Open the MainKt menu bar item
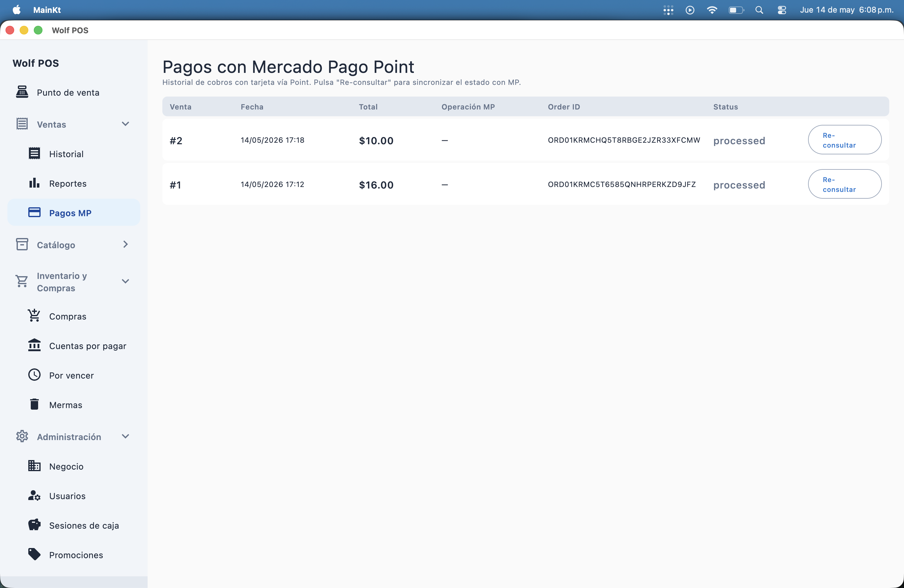The width and height of the screenshot is (904, 588). pos(47,10)
